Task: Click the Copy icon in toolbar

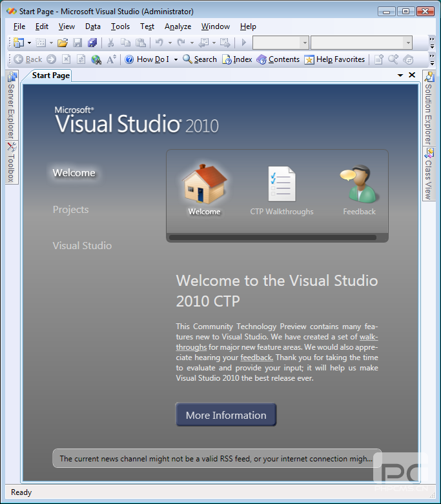Action: point(125,43)
